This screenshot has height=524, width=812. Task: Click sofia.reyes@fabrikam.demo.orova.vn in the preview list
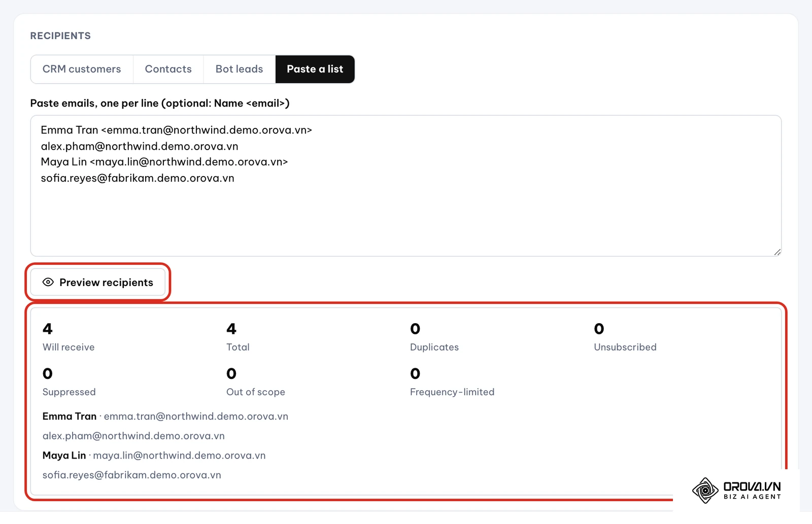coord(132,475)
